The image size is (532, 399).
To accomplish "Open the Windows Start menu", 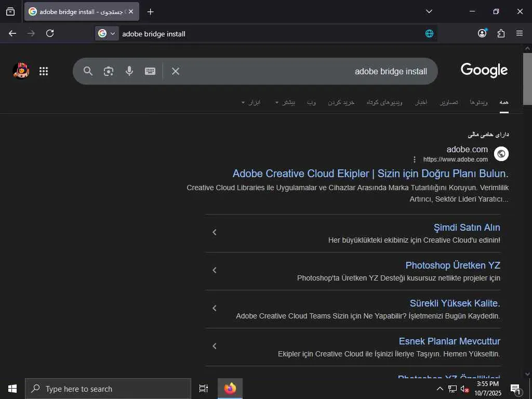I will point(12,389).
